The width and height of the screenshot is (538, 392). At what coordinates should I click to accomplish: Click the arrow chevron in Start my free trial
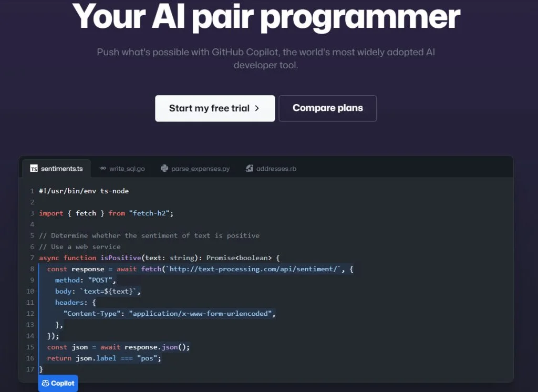[257, 108]
